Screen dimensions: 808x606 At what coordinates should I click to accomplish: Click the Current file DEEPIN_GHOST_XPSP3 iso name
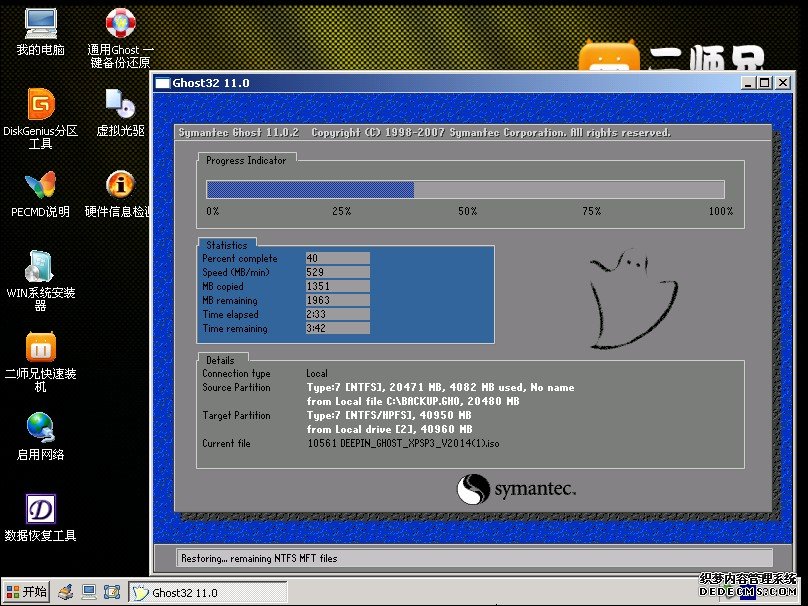point(419,443)
